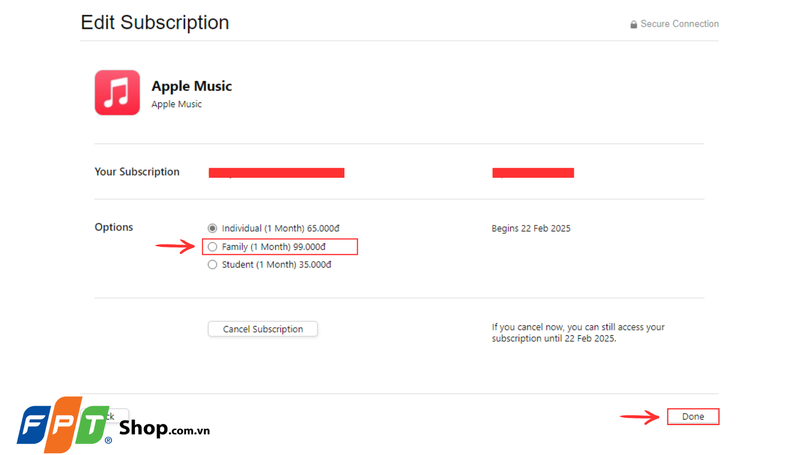This screenshot has width=800, height=455.
Task: Click the Apple Music app icon
Action: click(x=118, y=92)
